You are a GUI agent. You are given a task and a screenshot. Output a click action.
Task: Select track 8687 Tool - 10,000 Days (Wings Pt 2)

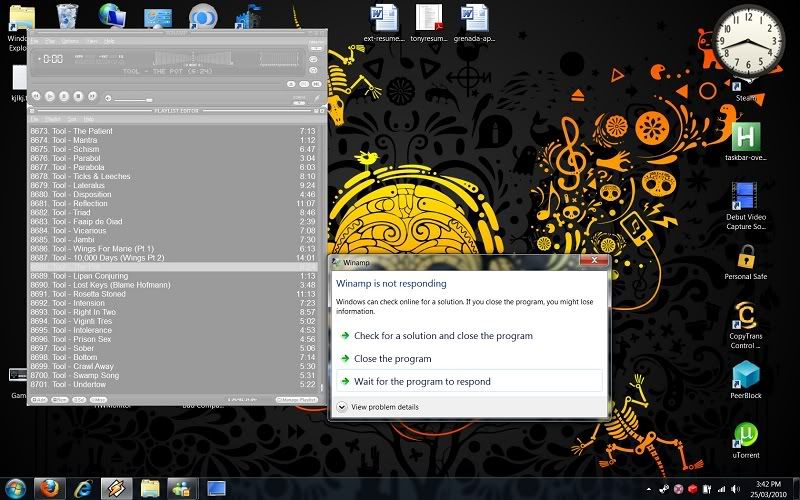(173, 258)
